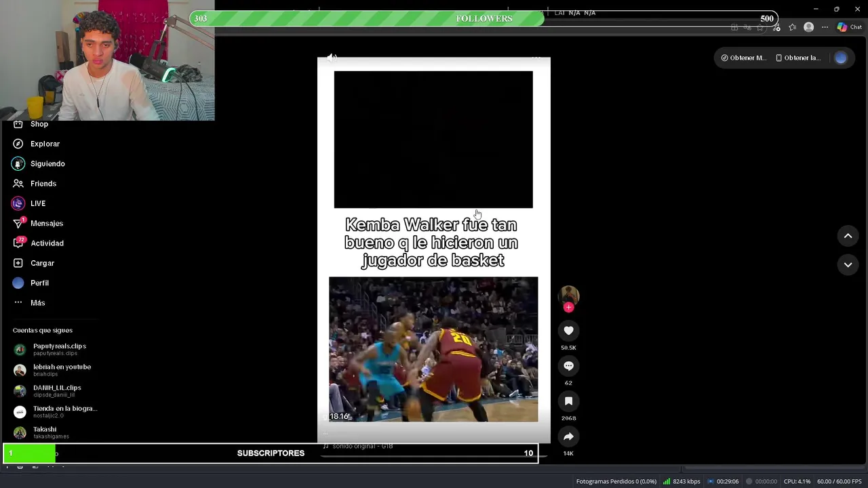Click the 60.00 / 60.00 FPS readout
Screen dimensions: 868x488
(x=840, y=481)
